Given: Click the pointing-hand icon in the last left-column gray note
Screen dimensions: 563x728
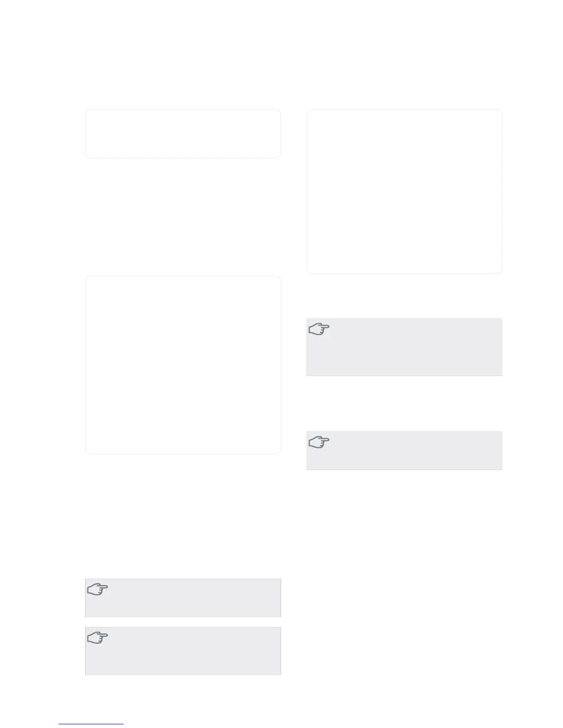Looking at the screenshot, I should [x=98, y=638].
